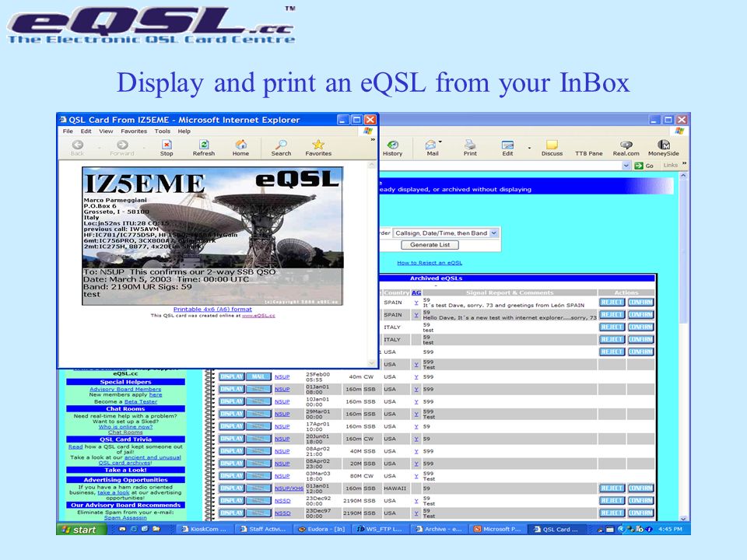Open the Who is online now? link
747x560 pixels.
(125, 427)
